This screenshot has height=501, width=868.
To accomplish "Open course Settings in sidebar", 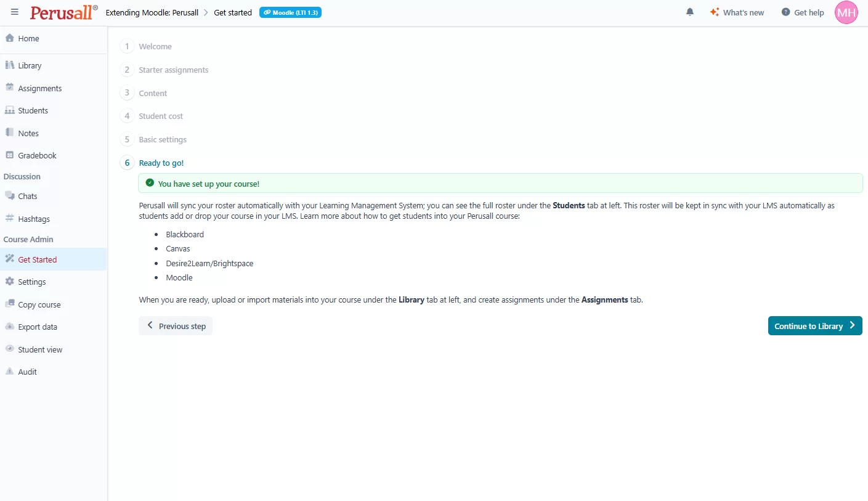I will [32, 282].
